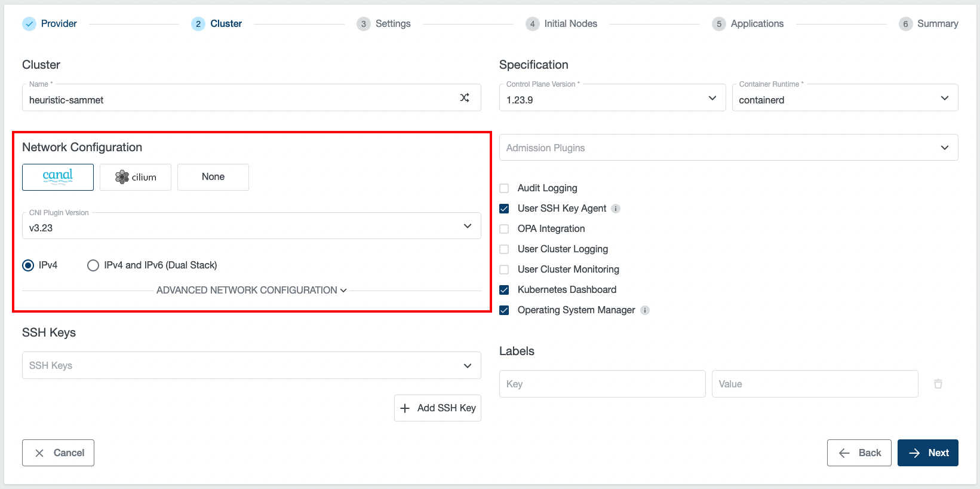Enable OPA Integration checkbox
The height and width of the screenshot is (489, 980).
[504, 229]
